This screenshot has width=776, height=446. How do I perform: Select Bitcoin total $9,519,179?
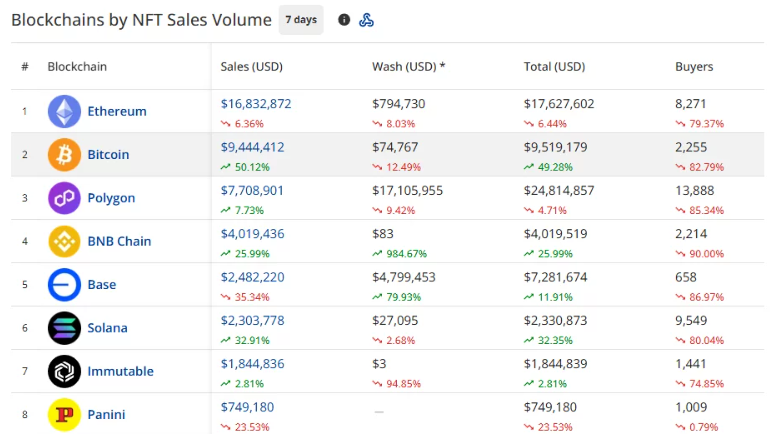click(x=555, y=147)
